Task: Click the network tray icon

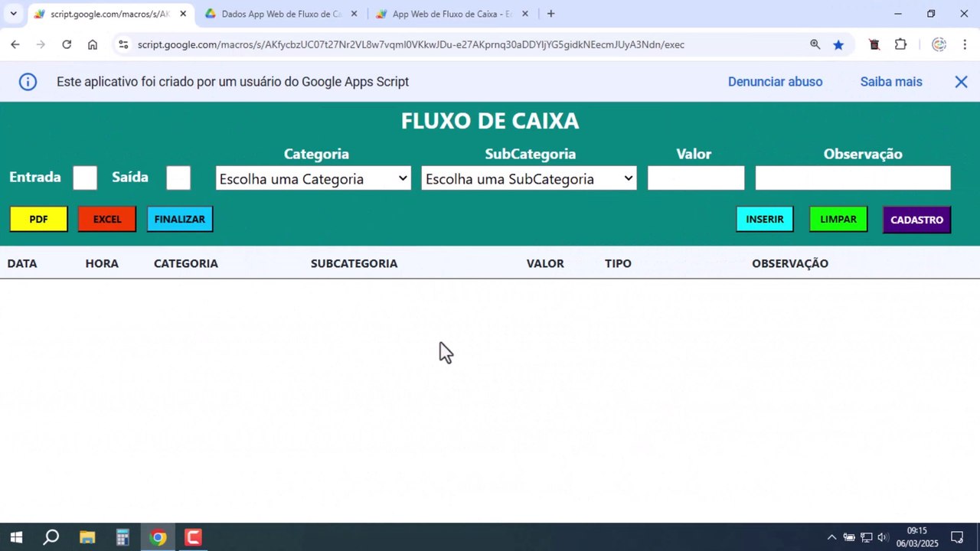Action: click(x=866, y=537)
